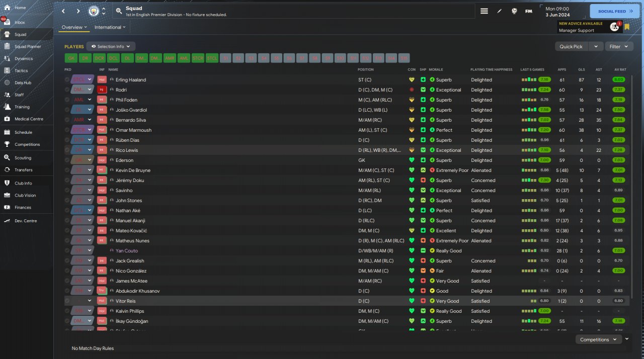Tick the selection circle for Vitor Reis
644x359 pixels.
67,301
